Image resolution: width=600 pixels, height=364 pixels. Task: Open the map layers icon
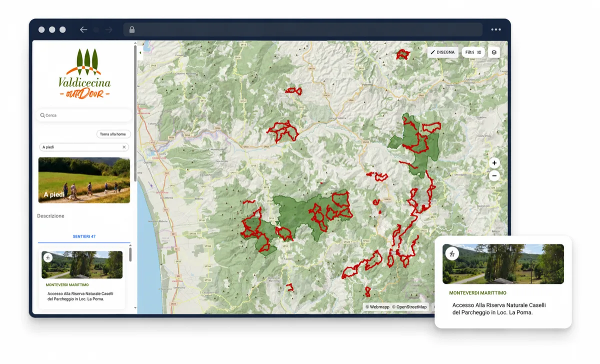coord(494,52)
